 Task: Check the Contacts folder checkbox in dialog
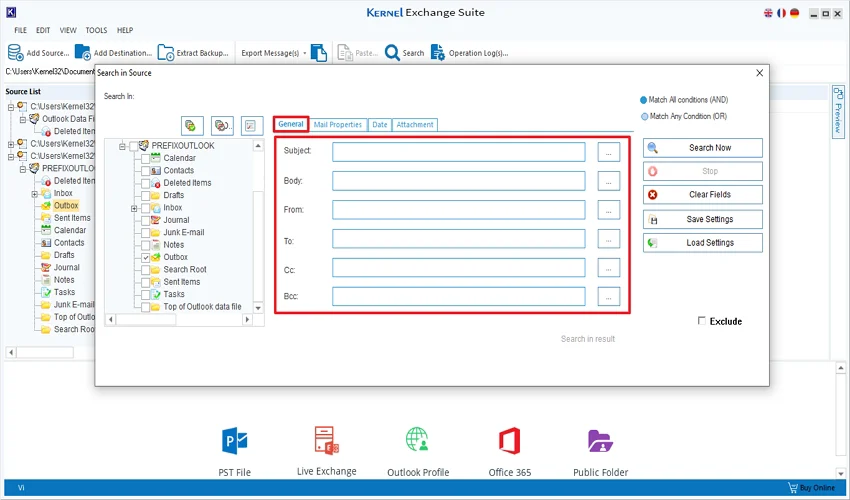tap(145, 171)
